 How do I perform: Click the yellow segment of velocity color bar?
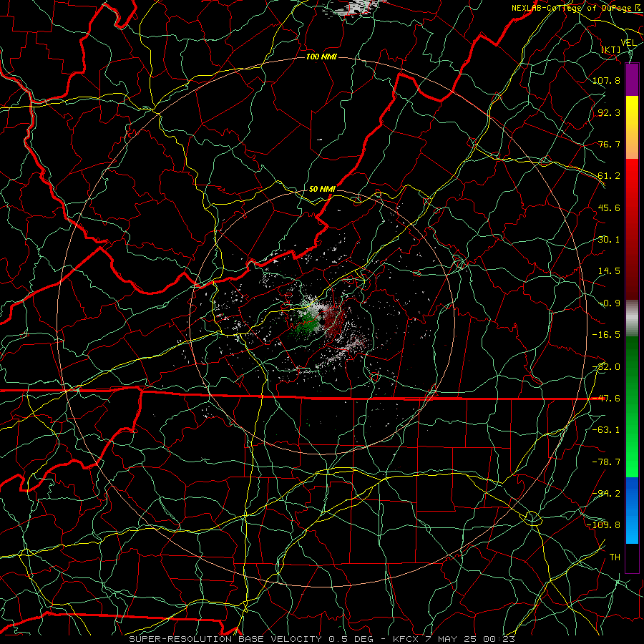[632, 127]
